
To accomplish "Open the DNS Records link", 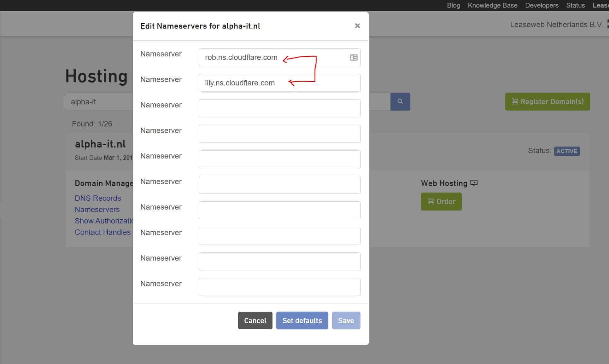I will coord(98,198).
